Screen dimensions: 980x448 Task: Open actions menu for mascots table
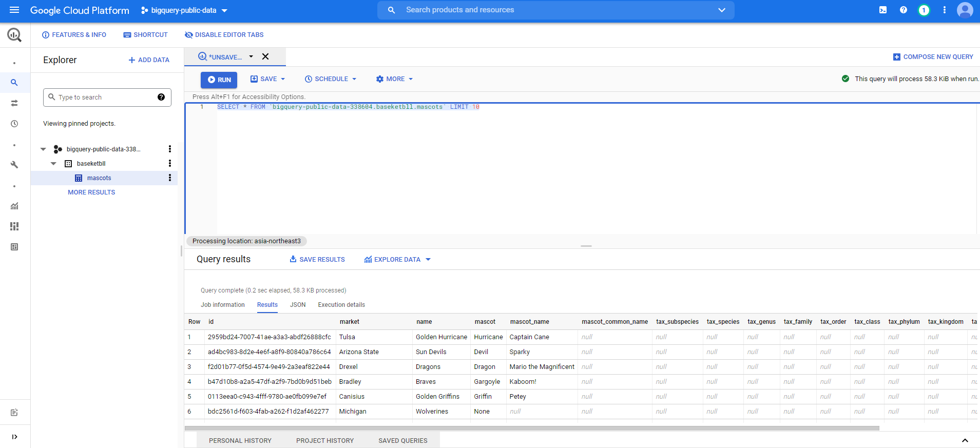click(x=170, y=178)
